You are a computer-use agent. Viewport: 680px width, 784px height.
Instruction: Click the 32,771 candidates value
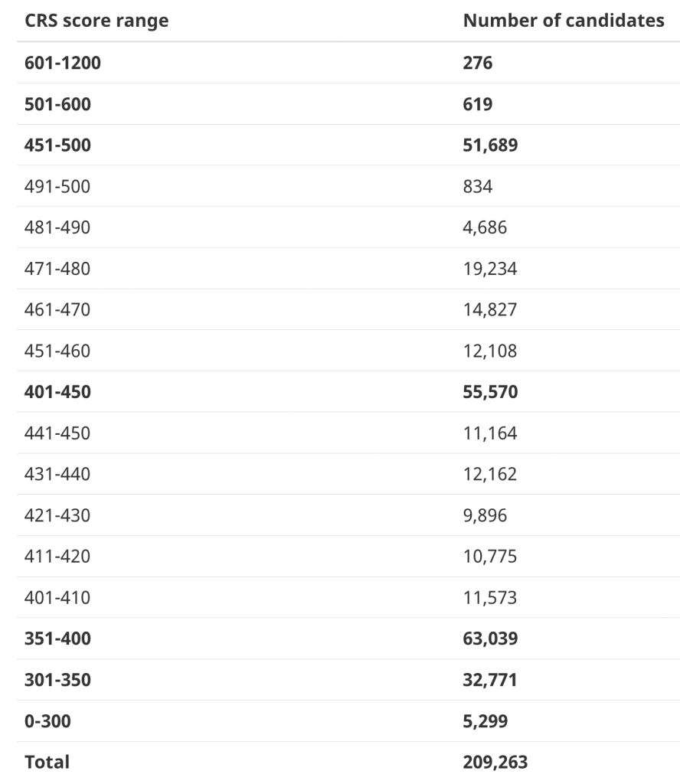pos(490,680)
